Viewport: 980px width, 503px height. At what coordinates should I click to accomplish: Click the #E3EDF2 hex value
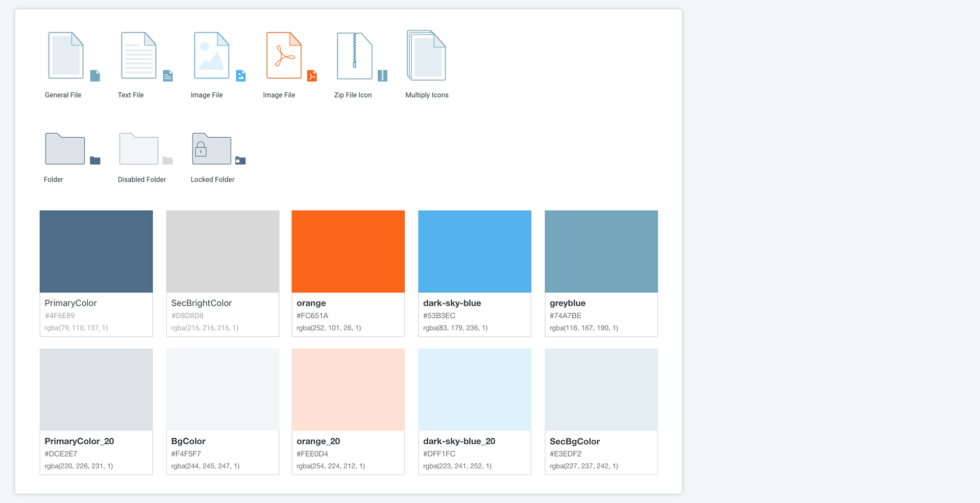coord(566,454)
